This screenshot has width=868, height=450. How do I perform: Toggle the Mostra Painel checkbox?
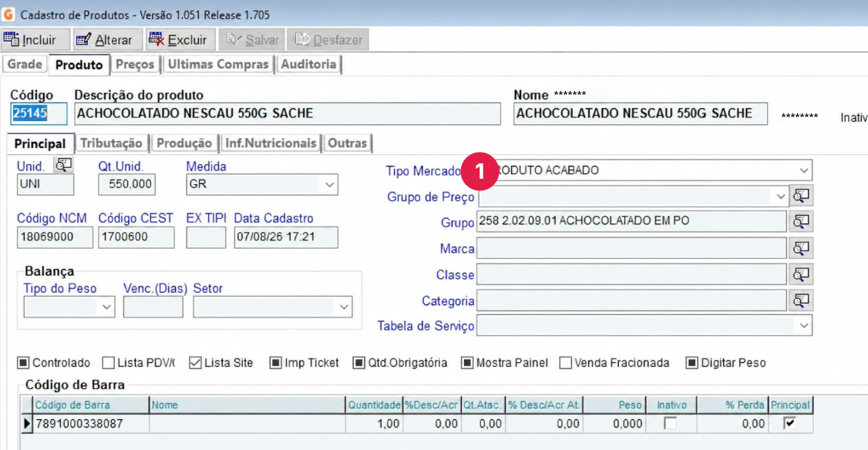tap(467, 363)
